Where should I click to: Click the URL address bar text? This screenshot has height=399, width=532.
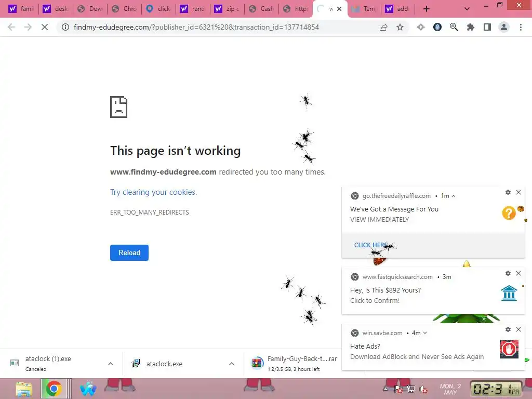pyautogui.click(x=196, y=27)
